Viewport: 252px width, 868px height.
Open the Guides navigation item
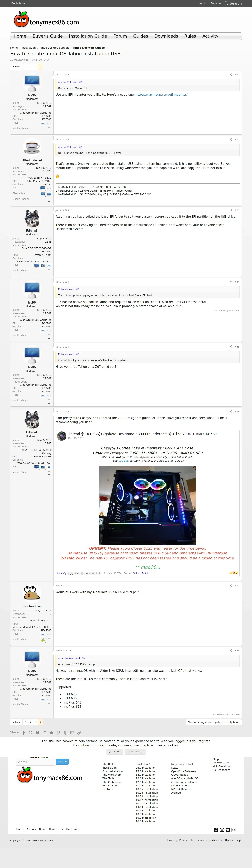coord(141,36)
